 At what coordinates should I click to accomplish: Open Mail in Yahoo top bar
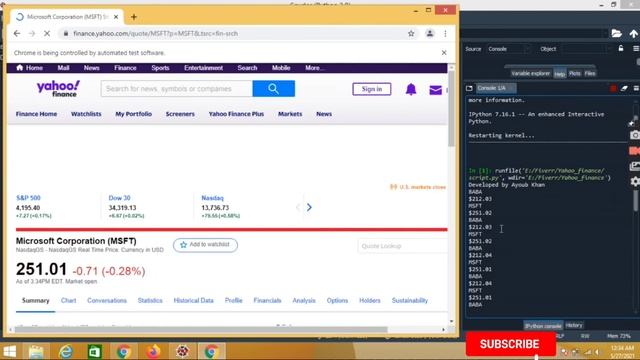[x=63, y=68]
